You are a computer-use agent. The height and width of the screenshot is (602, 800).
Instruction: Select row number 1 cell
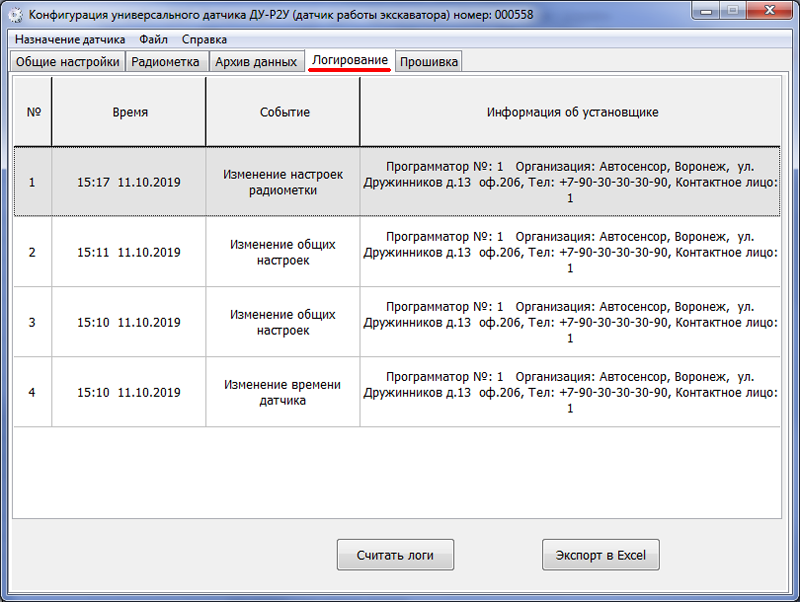click(32, 182)
